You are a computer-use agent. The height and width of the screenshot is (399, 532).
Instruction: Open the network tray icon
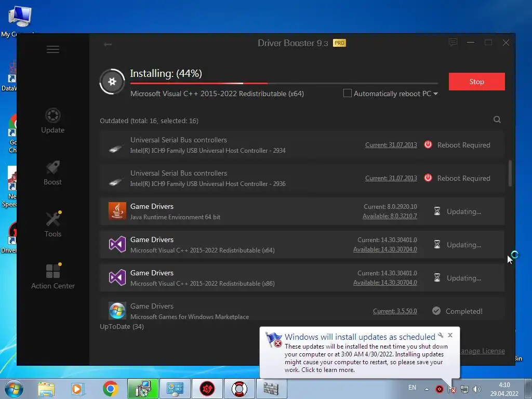click(464, 389)
